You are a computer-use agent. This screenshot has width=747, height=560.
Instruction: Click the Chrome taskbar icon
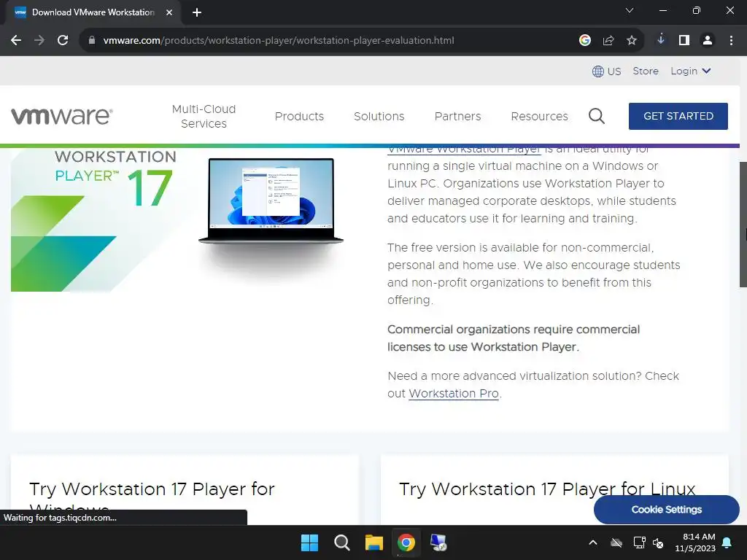406,542
